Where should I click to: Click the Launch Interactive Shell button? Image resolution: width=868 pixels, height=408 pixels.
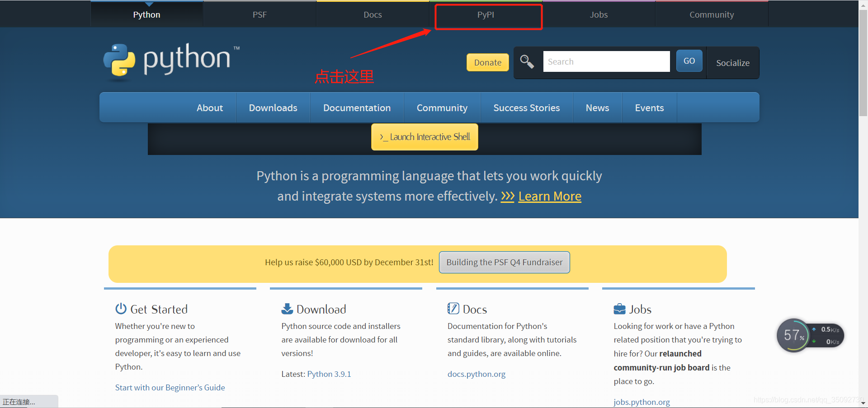click(x=425, y=136)
